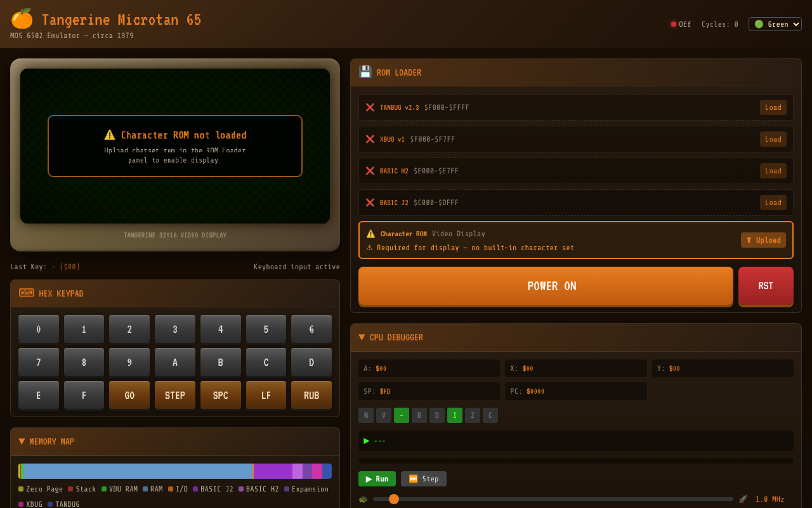Load the TANBUG v2.3 ROM

coord(773,107)
